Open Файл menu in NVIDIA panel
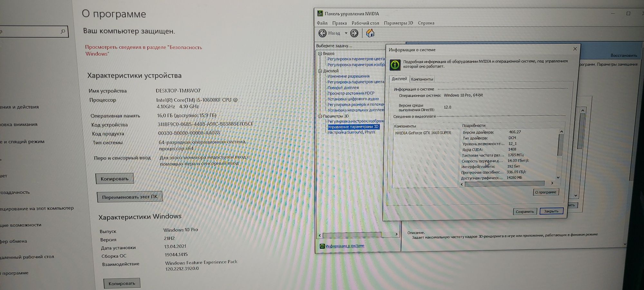This screenshot has height=290, width=644. click(x=322, y=23)
